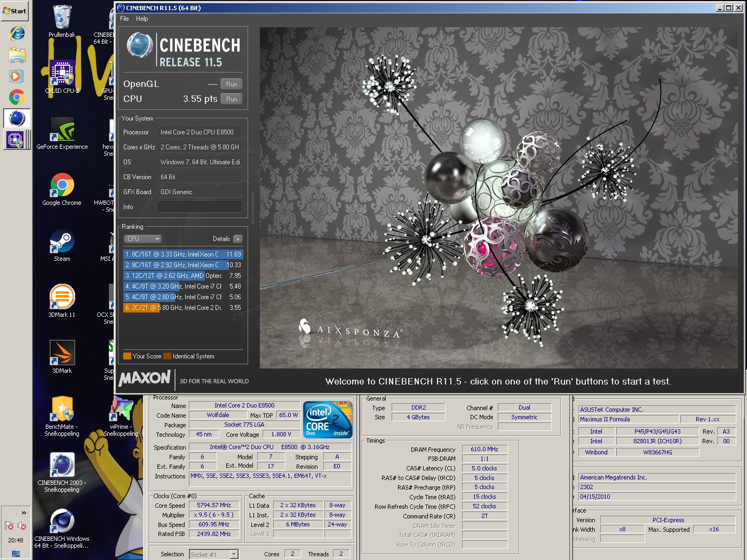This screenshot has height=560, width=747.
Task: Open the Selection Socket #1 dropdown in CPU-Z
Action: (x=214, y=555)
